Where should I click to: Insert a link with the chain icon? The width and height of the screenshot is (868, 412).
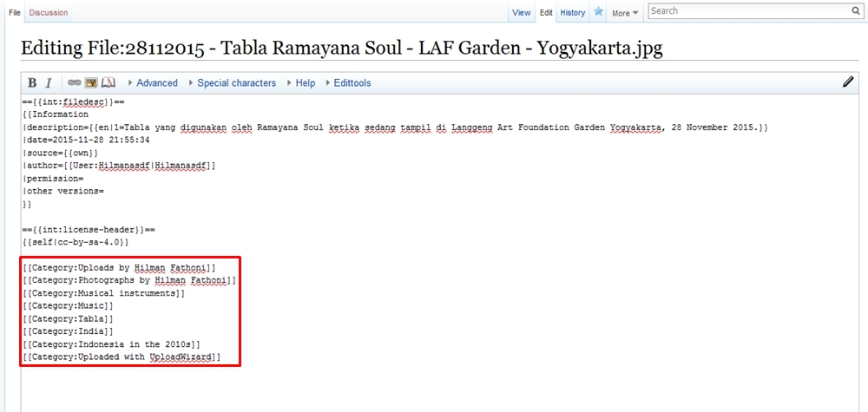pos(74,83)
